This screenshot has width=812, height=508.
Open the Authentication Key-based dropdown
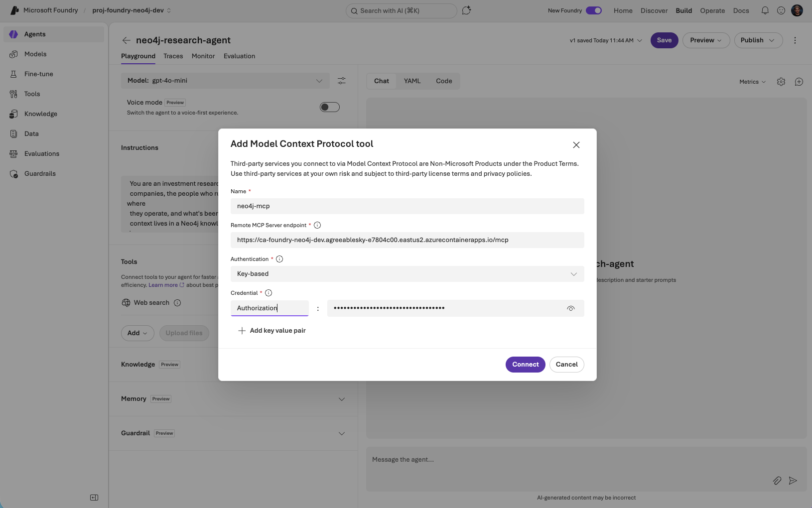[x=407, y=274]
